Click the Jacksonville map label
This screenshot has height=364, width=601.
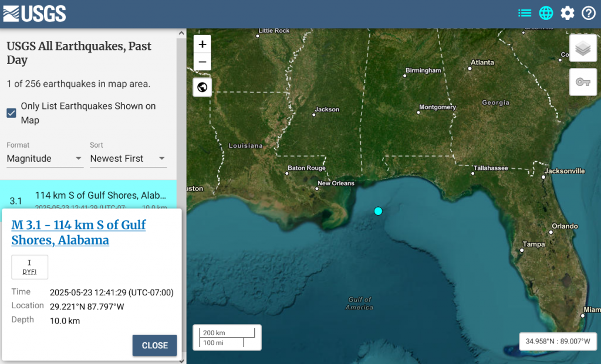coord(565,171)
